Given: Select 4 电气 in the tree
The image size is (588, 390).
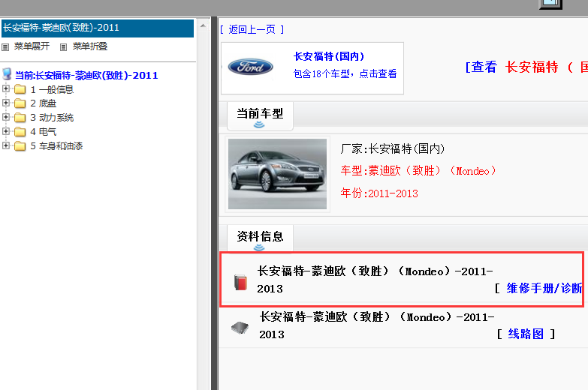Looking at the screenshot, I should click(x=43, y=132).
